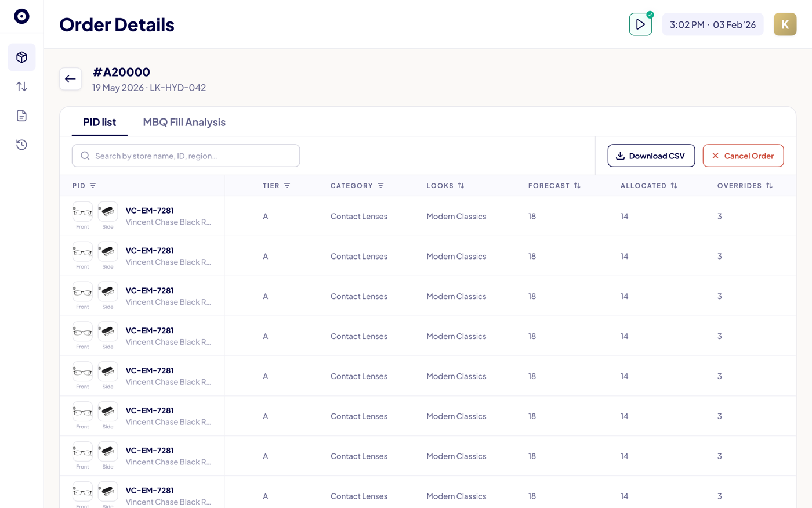Sort by OVERRIDES column
The height and width of the screenshot is (508, 812).
pyautogui.click(x=769, y=186)
